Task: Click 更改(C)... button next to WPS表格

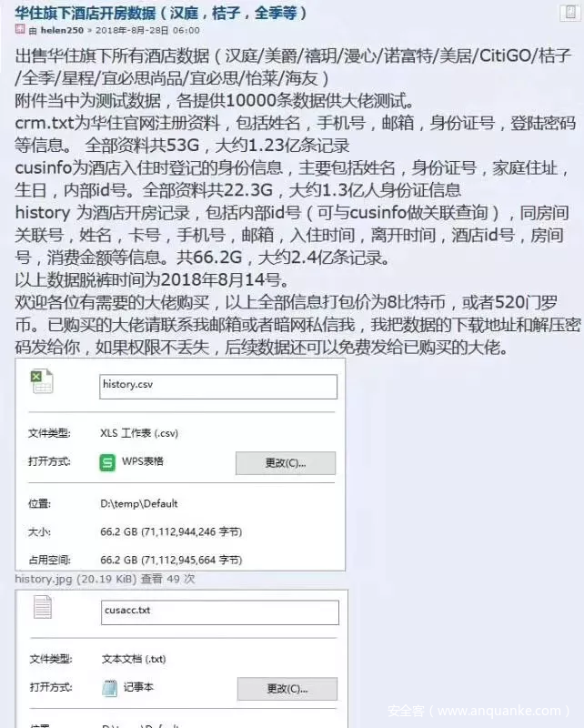Action: coord(286,463)
